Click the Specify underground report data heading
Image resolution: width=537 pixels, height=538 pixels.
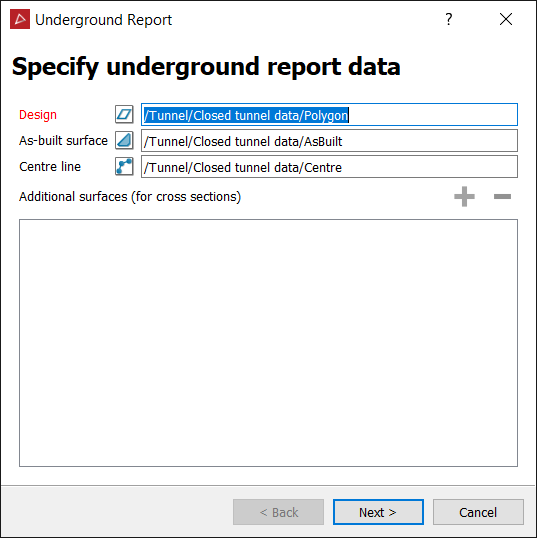point(206,67)
